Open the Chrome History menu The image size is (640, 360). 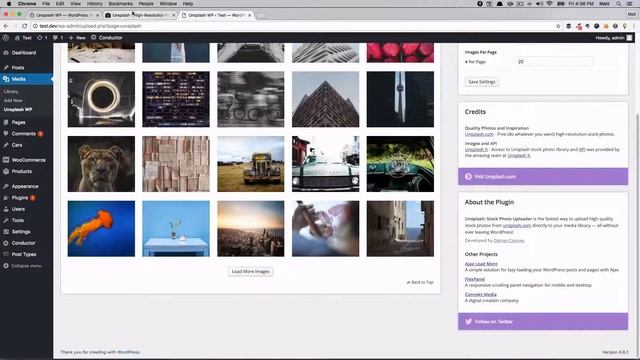(94, 4)
